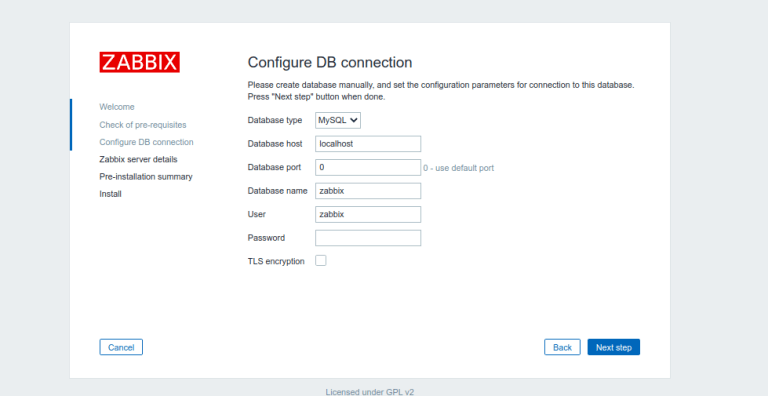Image resolution: width=768 pixels, height=396 pixels.
Task: Click the 'Database type' label
Action: coord(275,120)
